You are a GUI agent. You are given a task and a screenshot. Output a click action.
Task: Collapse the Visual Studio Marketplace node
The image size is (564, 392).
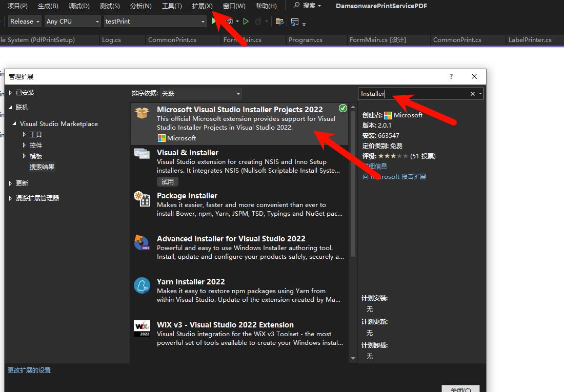[14, 123]
